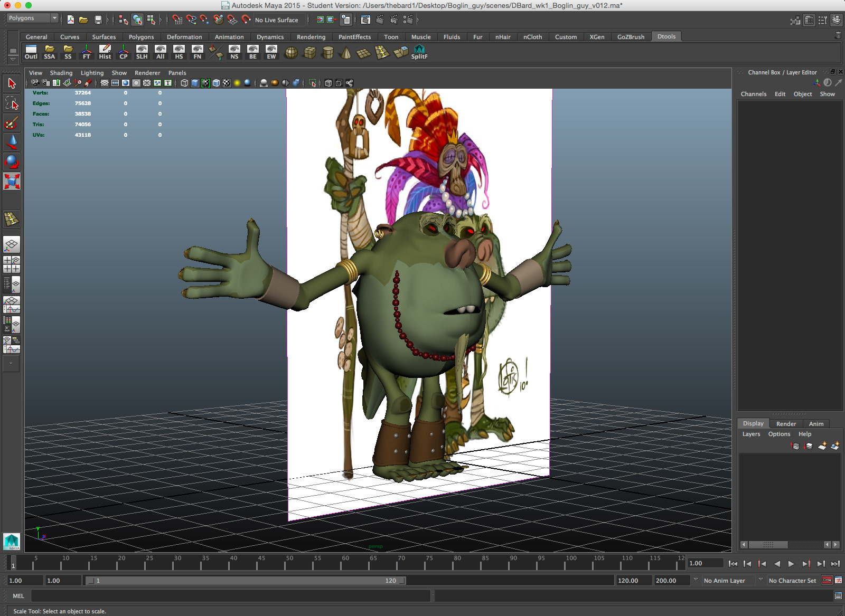Toggle snap to grids magnet
Image resolution: width=845 pixels, height=616 pixels.
pos(177,20)
